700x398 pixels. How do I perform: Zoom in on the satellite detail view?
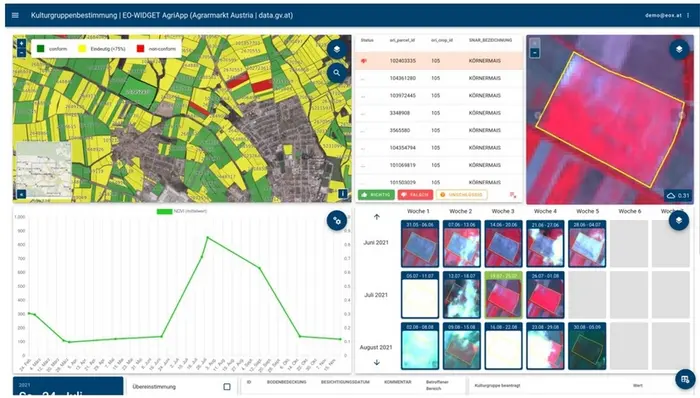(534, 43)
